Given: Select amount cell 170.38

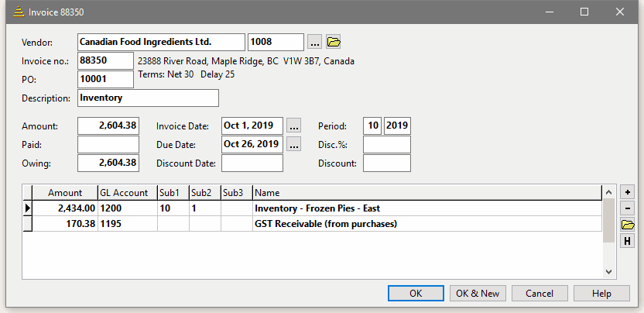Looking at the screenshot, I should (65, 224).
